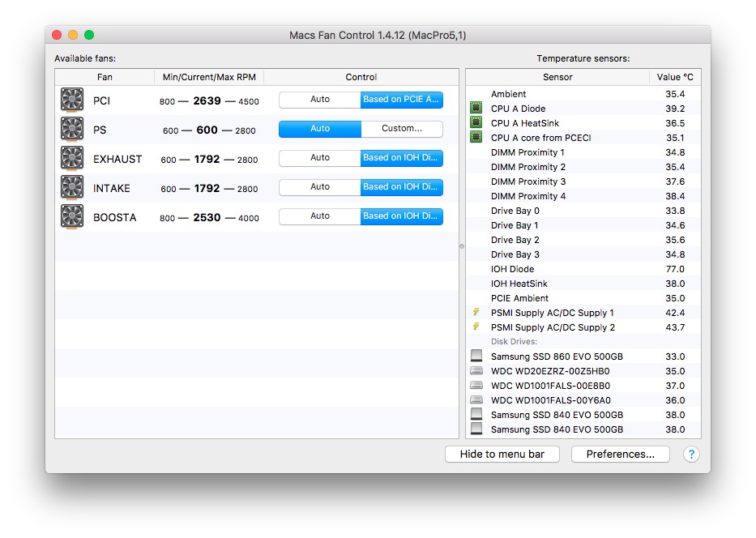Select the PCIE Ambient sensor row
The width and height of the screenshot is (756, 538).
[x=583, y=298]
